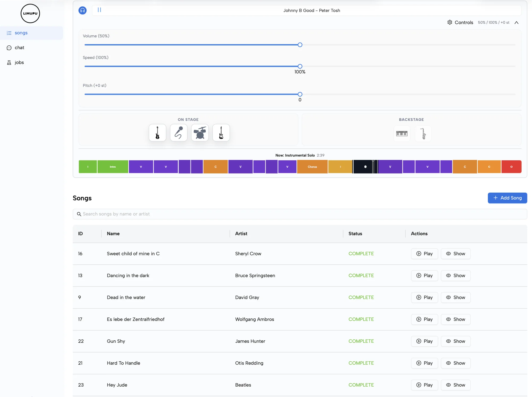Play Dancing in the dark

pyautogui.click(x=424, y=276)
